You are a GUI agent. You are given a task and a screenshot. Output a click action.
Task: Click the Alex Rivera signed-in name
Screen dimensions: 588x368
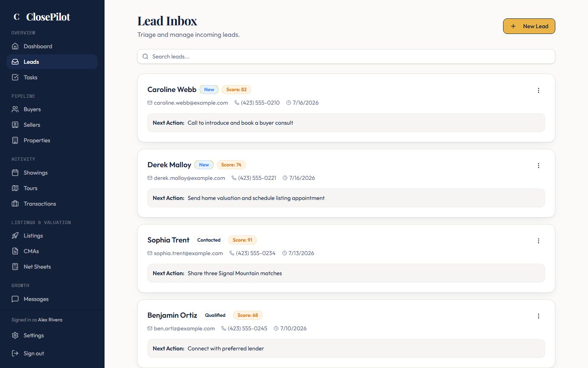tap(50, 320)
